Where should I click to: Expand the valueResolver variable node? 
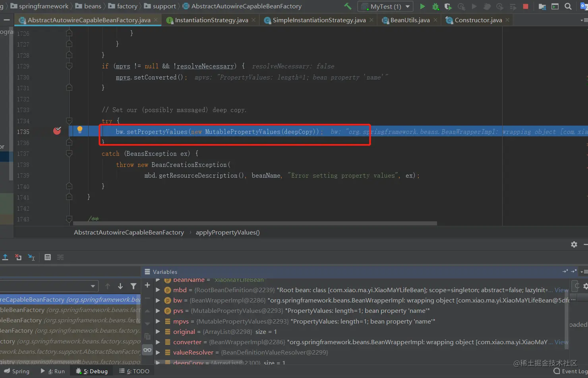point(158,352)
